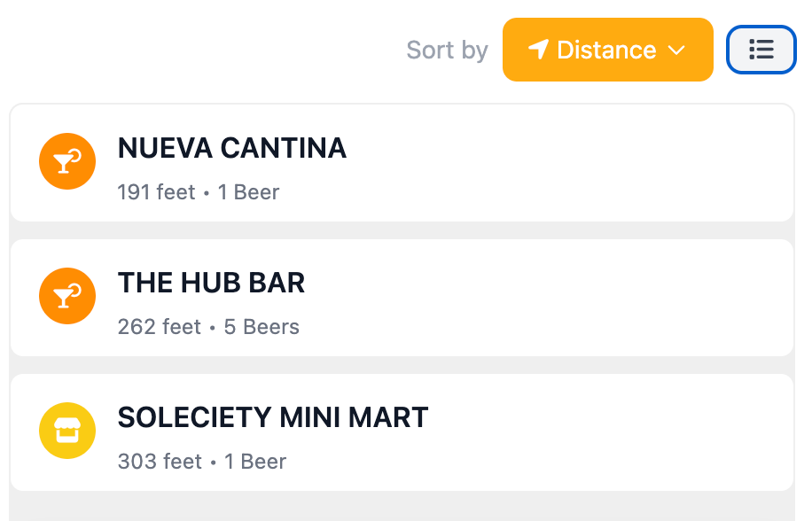This screenshot has height=521, width=812.
Task: Select the "1 Beer" count under Nueva Cantina
Action: [249, 192]
